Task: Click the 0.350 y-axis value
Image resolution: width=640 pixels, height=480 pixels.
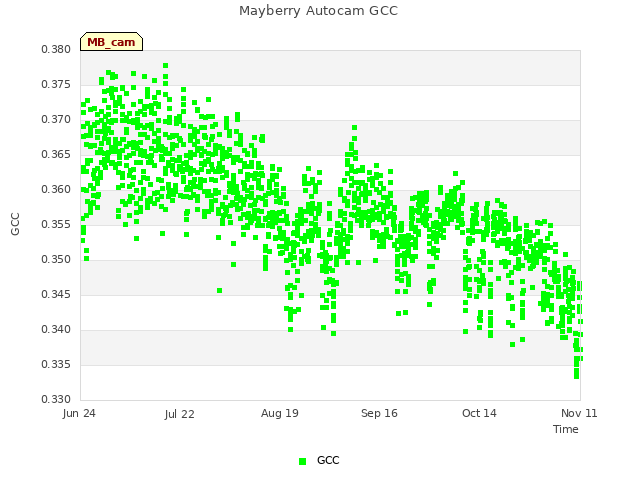Action: [x=56, y=260]
